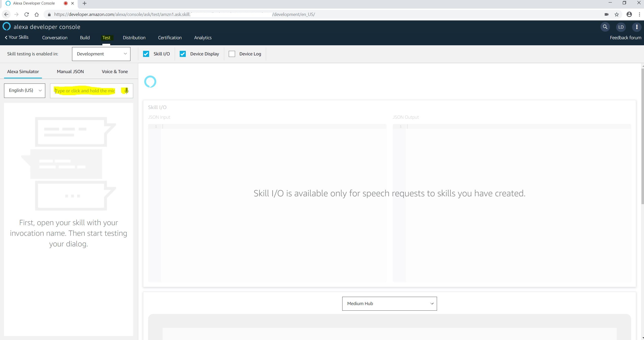Bookmark this page with star icon

click(x=617, y=14)
